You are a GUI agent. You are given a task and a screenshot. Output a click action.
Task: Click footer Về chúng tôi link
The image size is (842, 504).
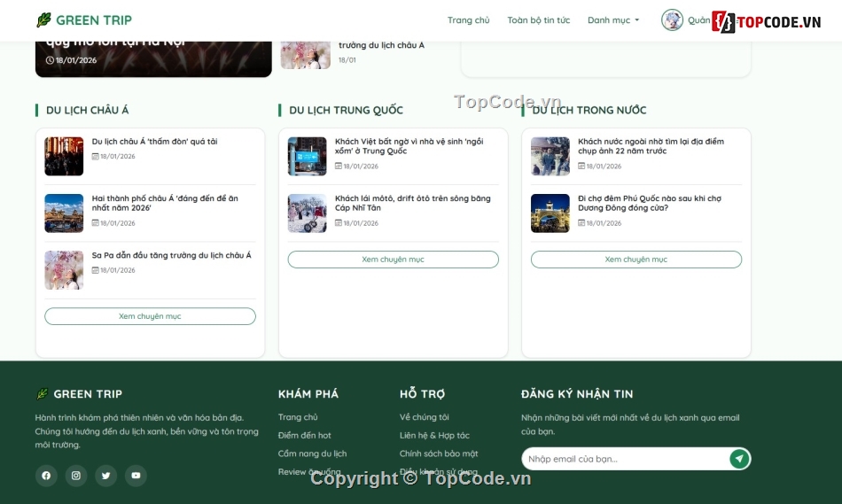click(425, 417)
